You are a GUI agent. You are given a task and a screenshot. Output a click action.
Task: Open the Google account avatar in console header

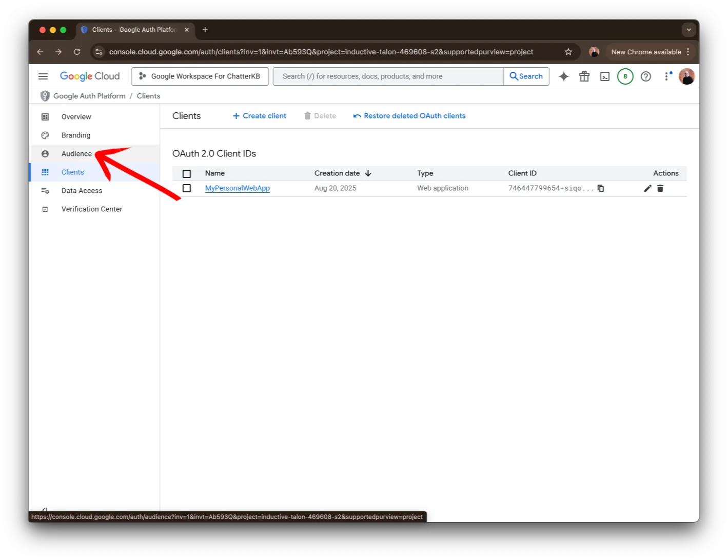click(686, 76)
